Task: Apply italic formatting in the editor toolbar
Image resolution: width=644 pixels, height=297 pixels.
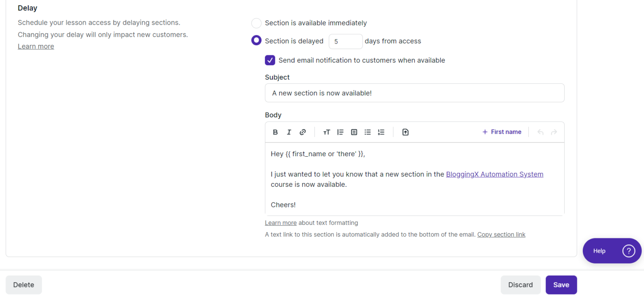Action: click(x=289, y=132)
